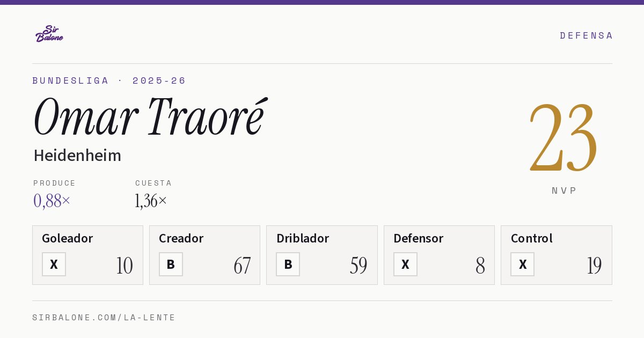Viewport: 644px width, 338px height.
Task: Click the Creador score 67
Action: pos(242,266)
